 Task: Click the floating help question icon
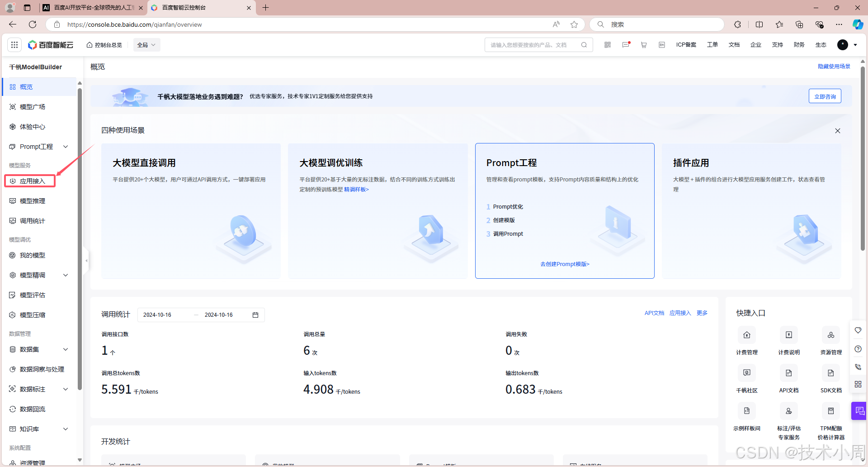858,349
